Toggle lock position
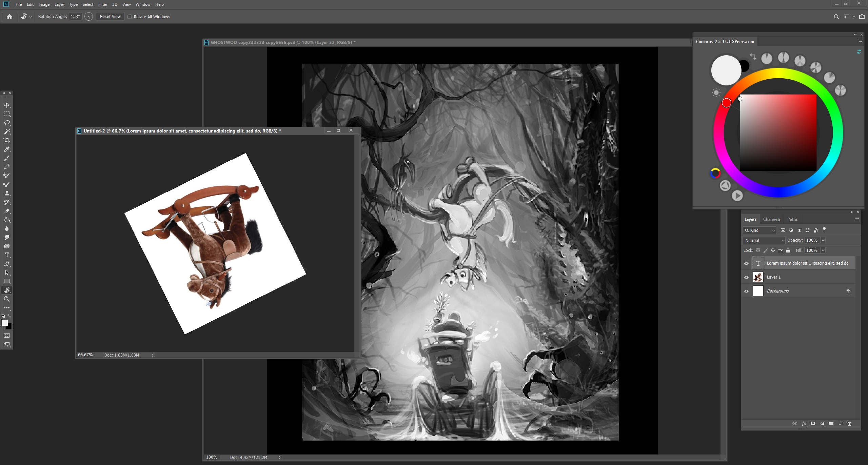 [773, 250]
